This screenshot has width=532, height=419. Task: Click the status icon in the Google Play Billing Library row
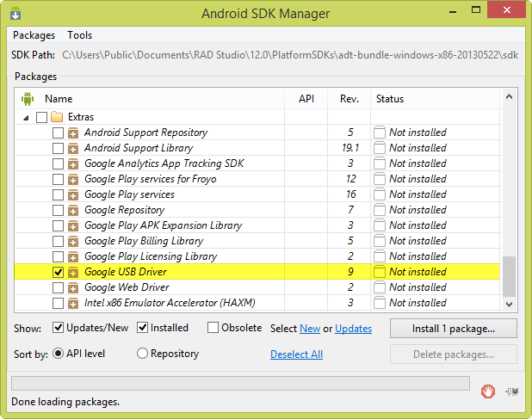(380, 241)
